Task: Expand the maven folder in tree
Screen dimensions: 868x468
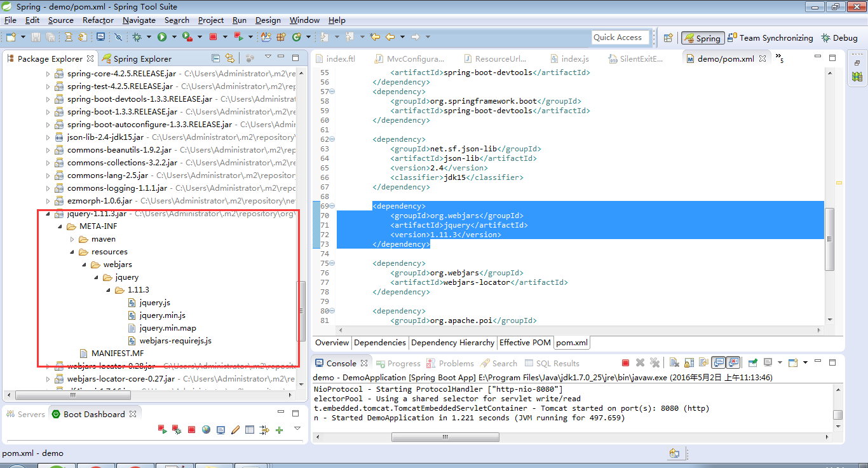Action: click(72, 239)
